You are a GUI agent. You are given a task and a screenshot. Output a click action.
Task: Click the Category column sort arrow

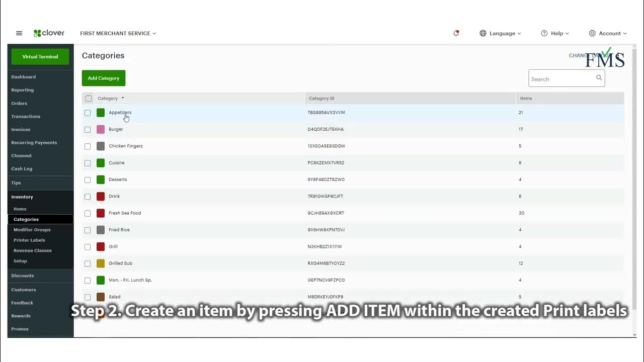(123, 98)
